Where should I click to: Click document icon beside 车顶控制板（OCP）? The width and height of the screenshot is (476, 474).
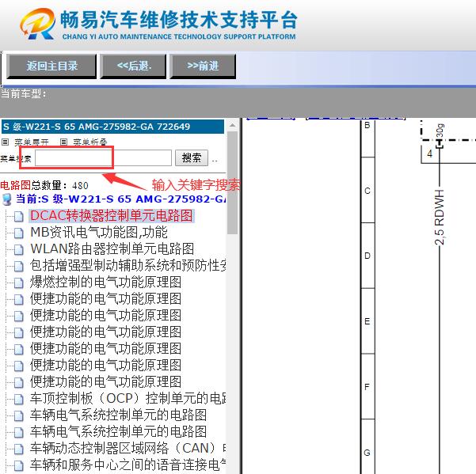coord(19,399)
